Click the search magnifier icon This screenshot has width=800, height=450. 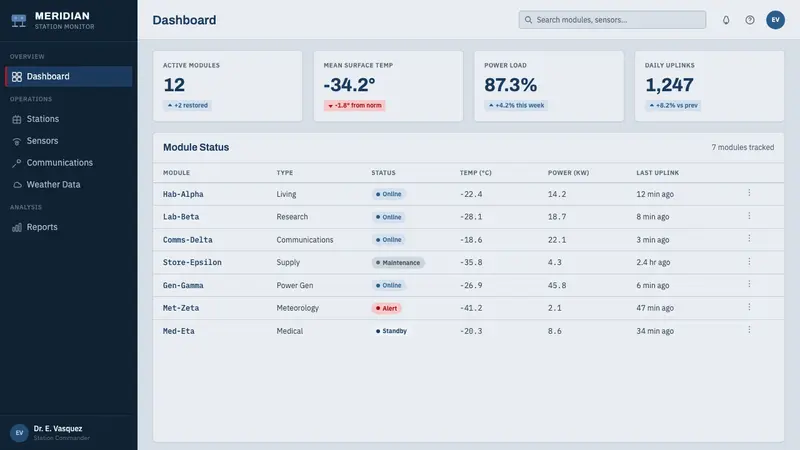pyautogui.click(x=529, y=20)
